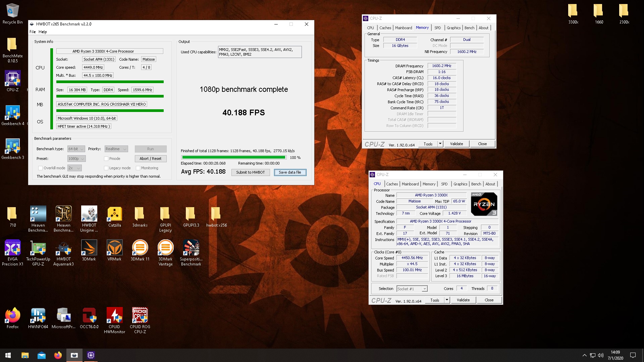Open the Preset 1080p dropdown
The width and height of the screenshot is (644, 362).
coord(76,159)
